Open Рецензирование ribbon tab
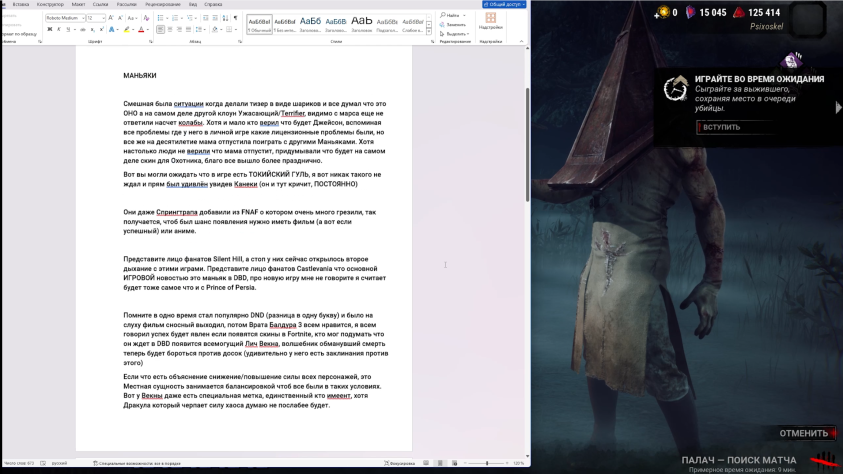 click(x=162, y=4)
